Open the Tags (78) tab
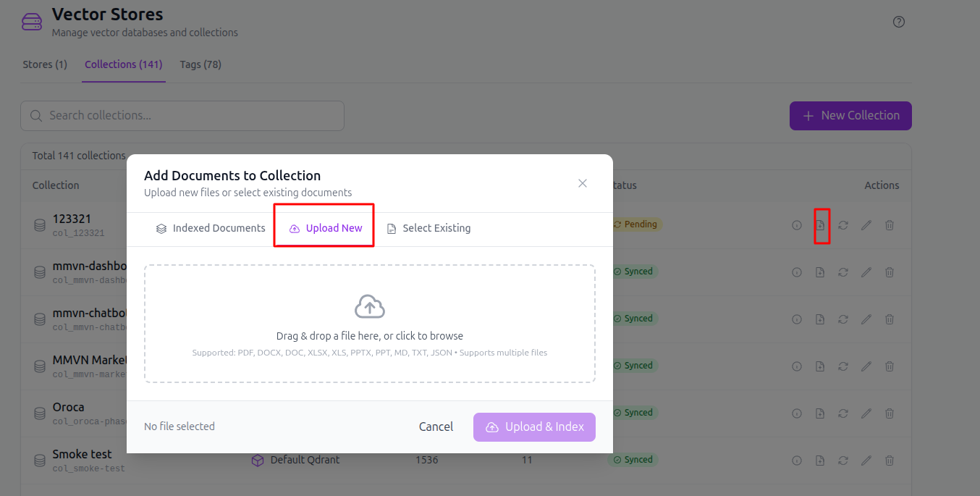 [200, 64]
